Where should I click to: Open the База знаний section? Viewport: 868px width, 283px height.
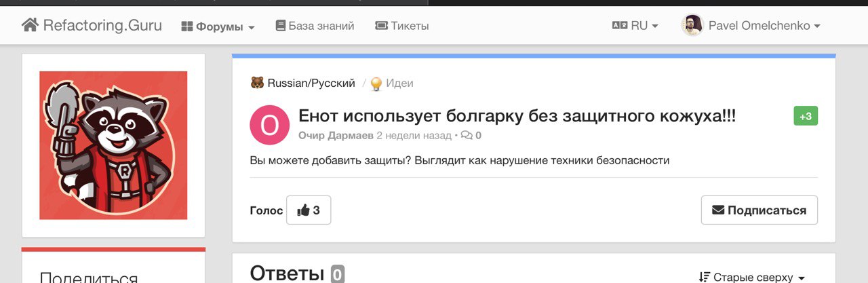coord(315,26)
